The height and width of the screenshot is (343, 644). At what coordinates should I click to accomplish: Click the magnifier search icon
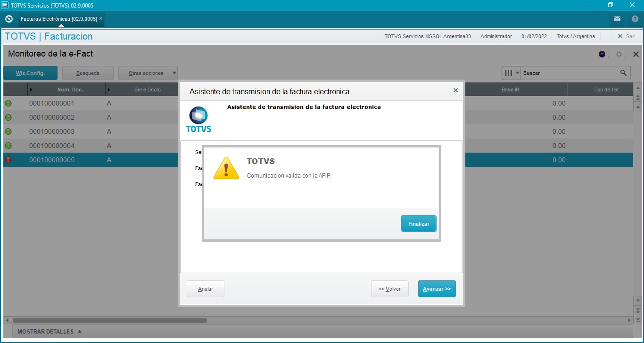(623, 73)
